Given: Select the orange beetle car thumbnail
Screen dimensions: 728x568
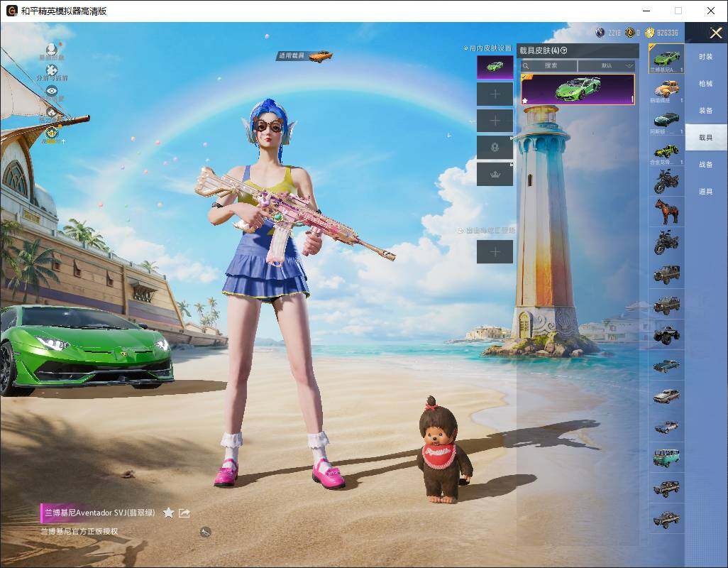Looking at the screenshot, I should [x=666, y=89].
